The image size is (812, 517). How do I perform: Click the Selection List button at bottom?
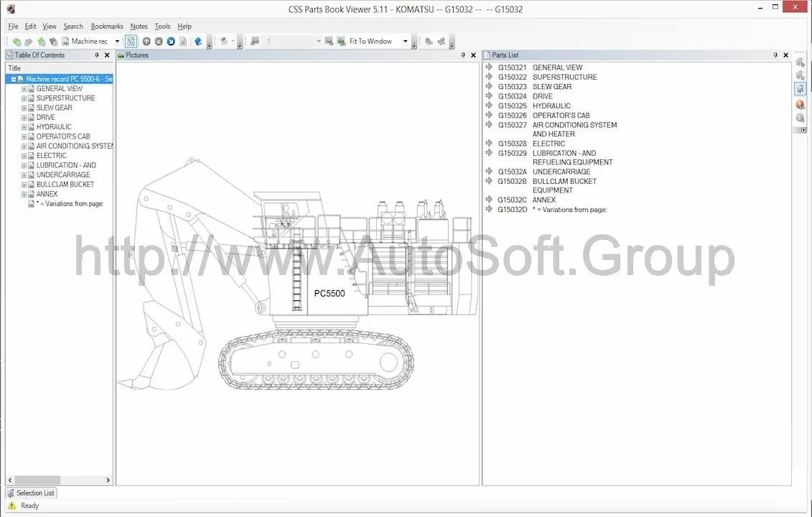[x=31, y=493]
